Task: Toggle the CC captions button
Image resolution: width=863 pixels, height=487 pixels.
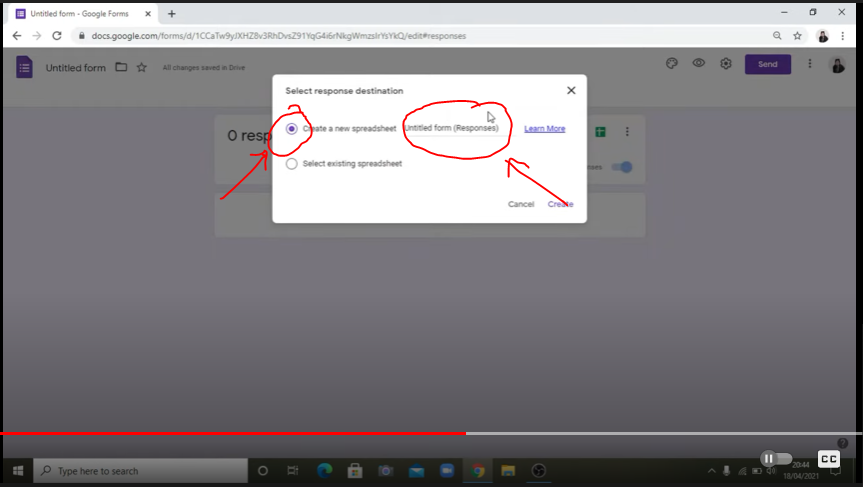Action: (x=829, y=459)
